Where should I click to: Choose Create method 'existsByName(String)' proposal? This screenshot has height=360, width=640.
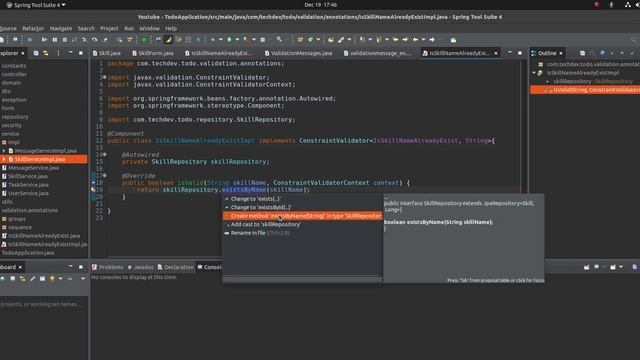[302, 216]
